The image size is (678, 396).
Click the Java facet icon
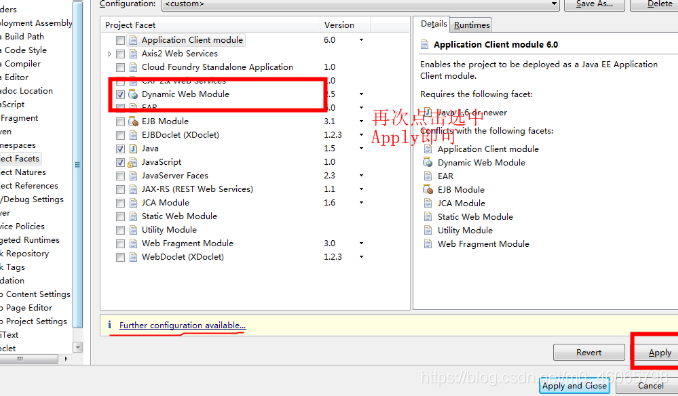(133, 148)
